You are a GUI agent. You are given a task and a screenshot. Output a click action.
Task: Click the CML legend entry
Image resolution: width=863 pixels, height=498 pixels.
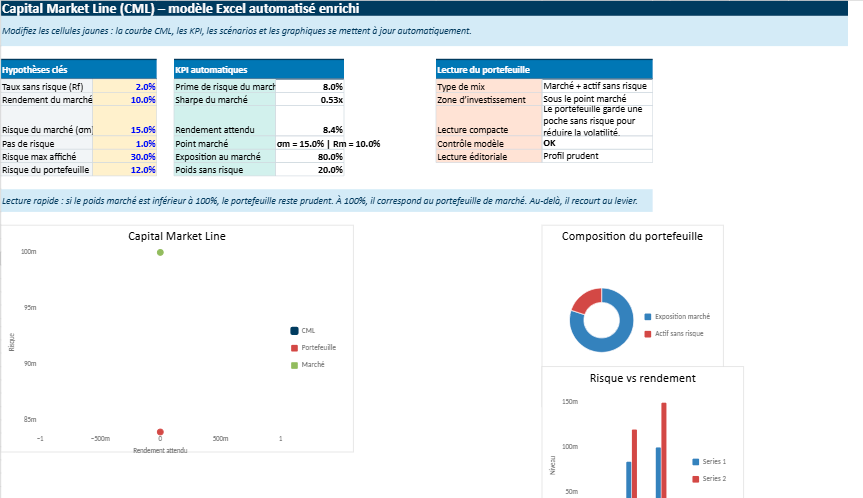tap(307, 330)
